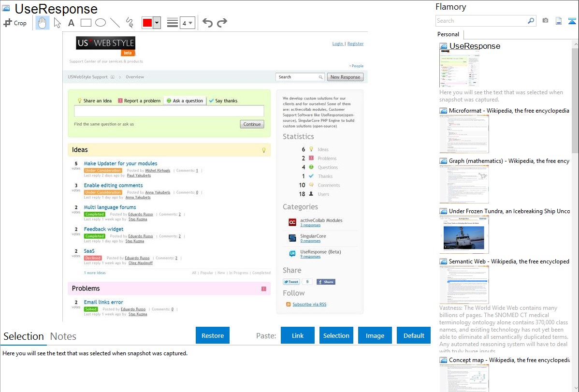Select the Ask a question tab
This screenshot has height=392, width=579.
tap(185, 101)
